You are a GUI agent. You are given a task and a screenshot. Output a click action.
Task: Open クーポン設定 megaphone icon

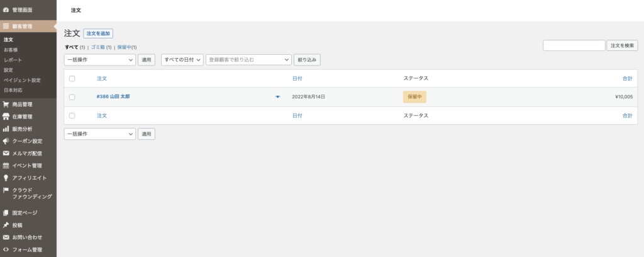click(x=6, y=141)
